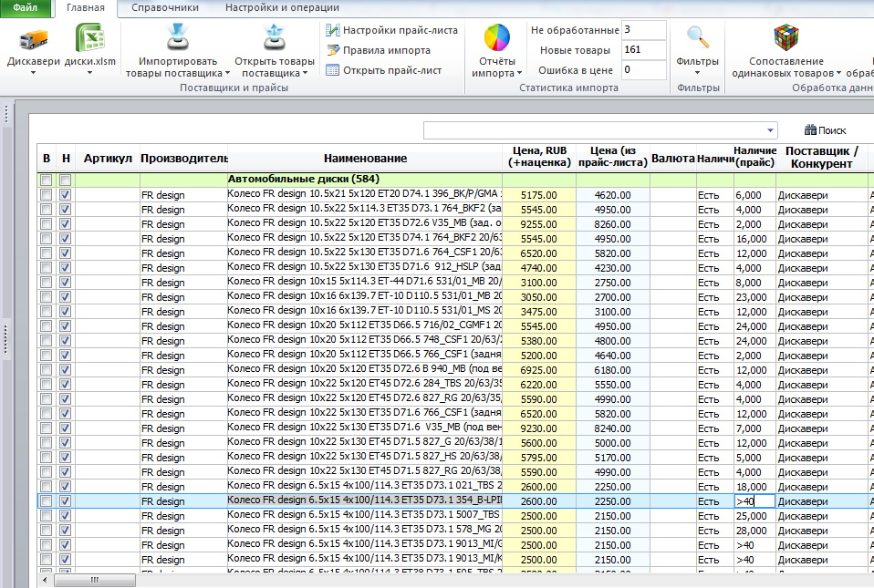Click the Сопоставление одинаковых товаров cube icon
This screenshot has width=874, height=588.
point(786,38)
